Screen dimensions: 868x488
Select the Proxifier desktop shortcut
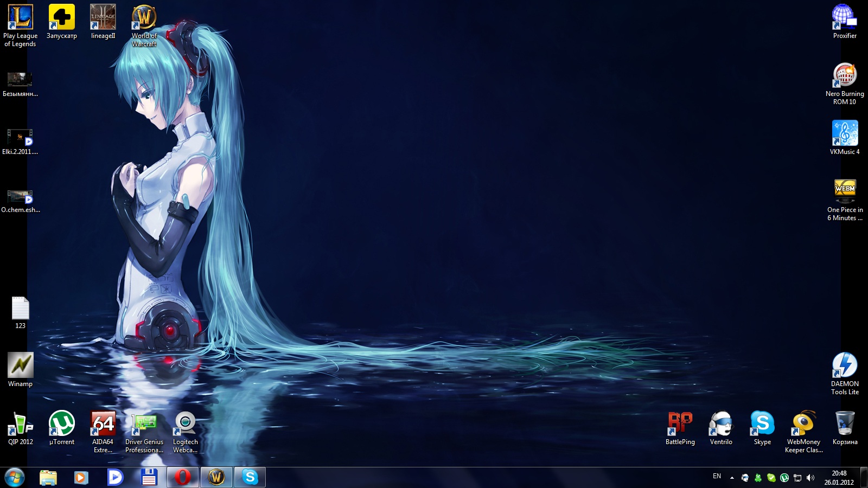click(x=845, y=22)
